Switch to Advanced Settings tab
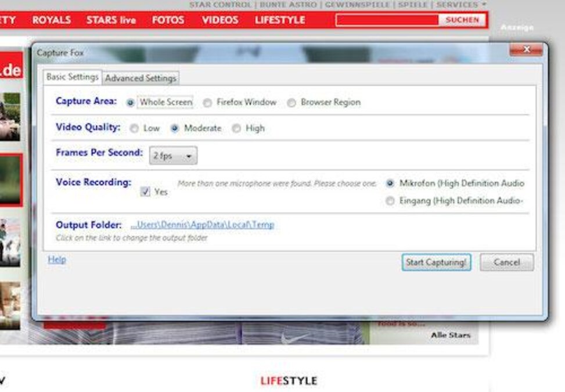 [x=141, y=78]
